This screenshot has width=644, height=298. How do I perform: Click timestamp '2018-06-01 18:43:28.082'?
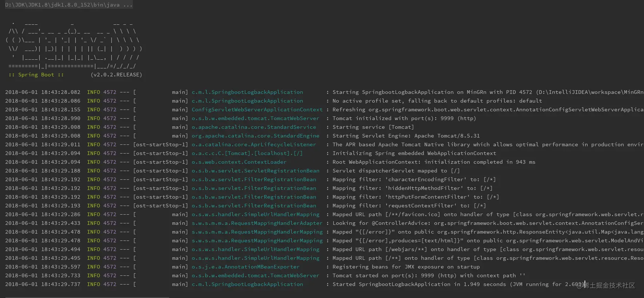pyautogui.click(x=43, y=92)
